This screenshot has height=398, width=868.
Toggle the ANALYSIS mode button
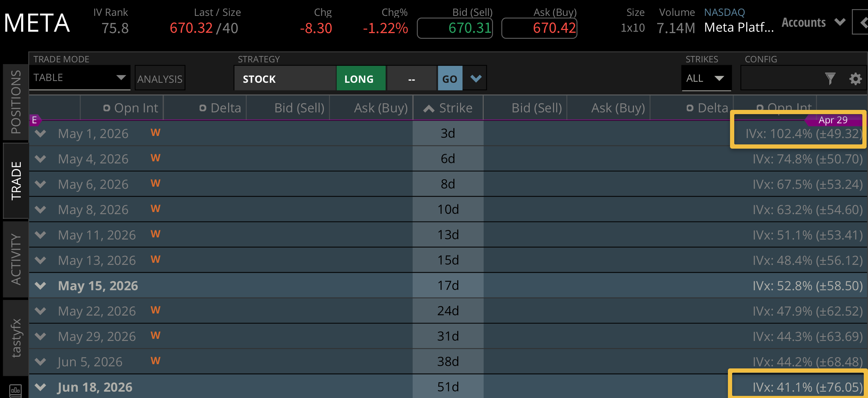click(160, 79)
